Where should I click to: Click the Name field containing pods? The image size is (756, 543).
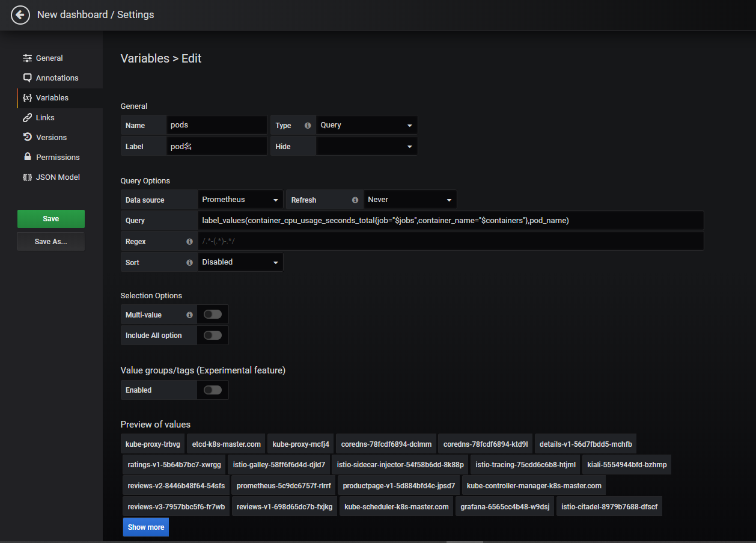tap(216, 125)
